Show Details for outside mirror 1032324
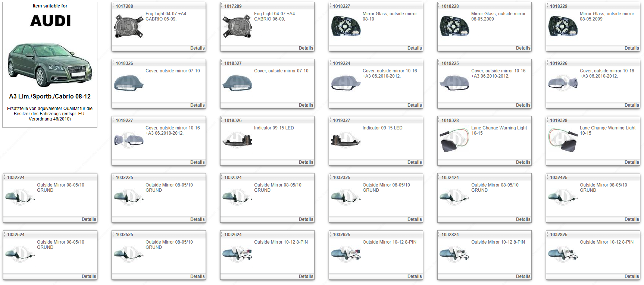This screenshot has height=285, width=644. [306, 219]
